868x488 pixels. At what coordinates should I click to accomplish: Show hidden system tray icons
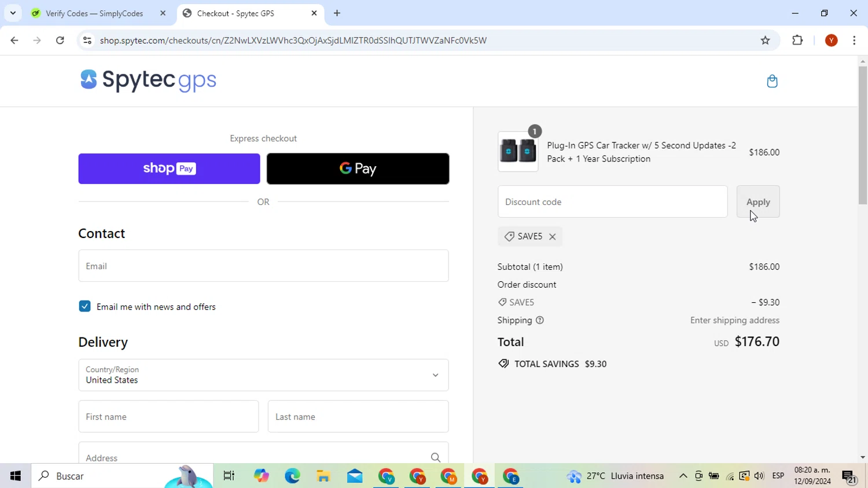pyautogui.click(x=683, y=476)
